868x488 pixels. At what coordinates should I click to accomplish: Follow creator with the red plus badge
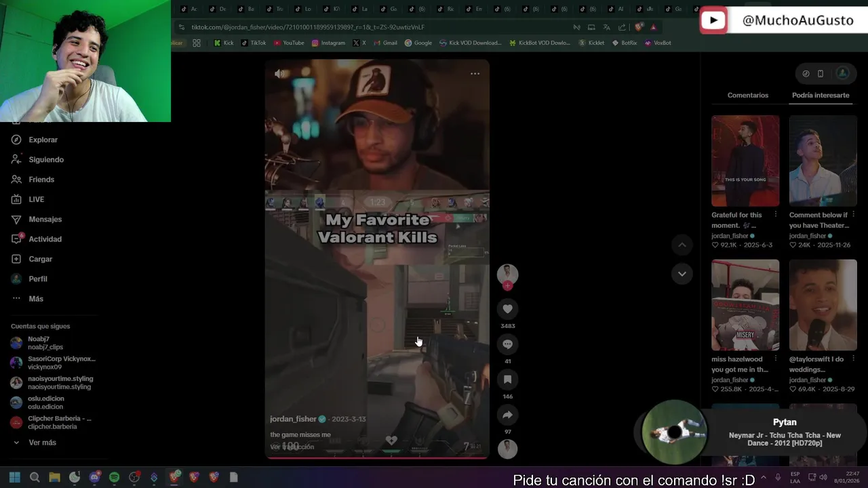(507, 286)
